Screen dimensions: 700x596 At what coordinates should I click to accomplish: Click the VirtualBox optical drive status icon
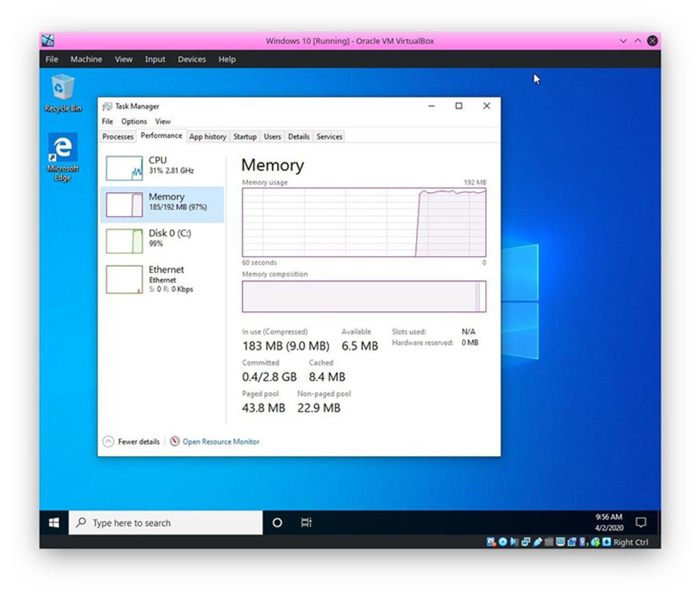click(x=503, y=542)
